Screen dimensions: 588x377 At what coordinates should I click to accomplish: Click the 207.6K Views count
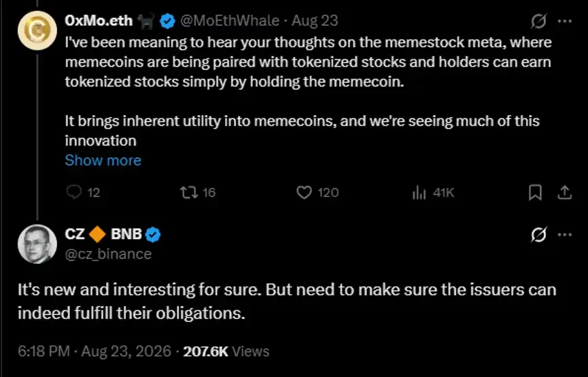click(226, 351)
